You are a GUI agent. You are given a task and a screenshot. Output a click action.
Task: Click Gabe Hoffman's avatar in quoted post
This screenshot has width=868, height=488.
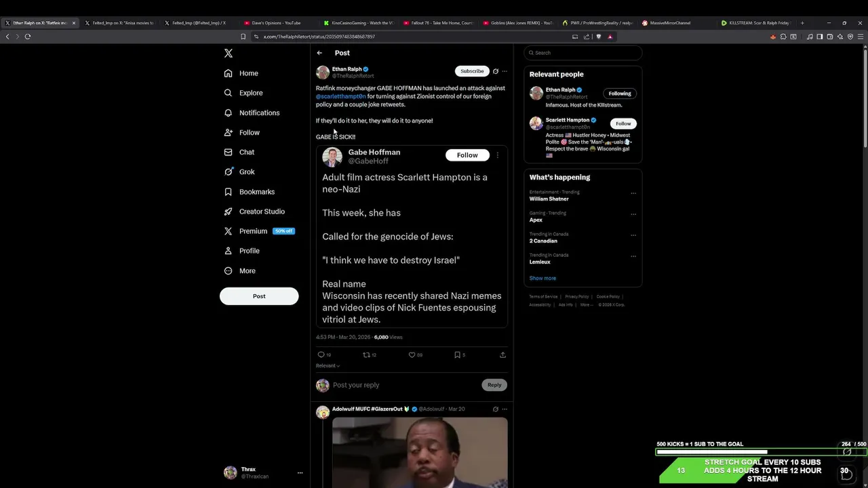click(x=332, y=157)
